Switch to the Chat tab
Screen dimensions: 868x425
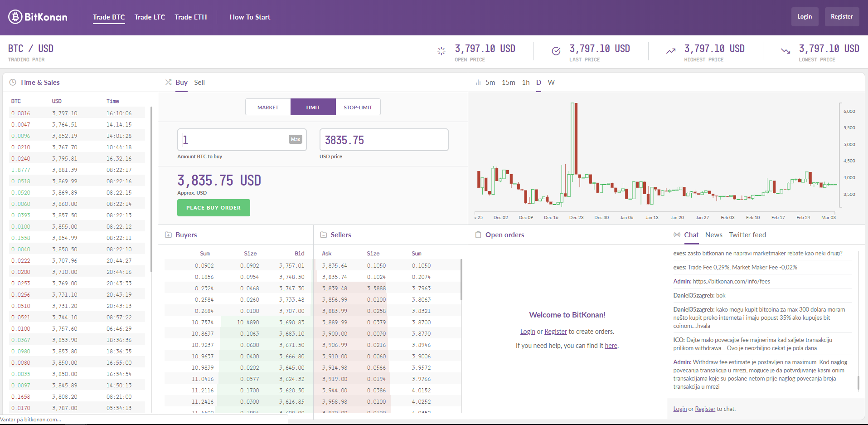(x=691, y=235)
